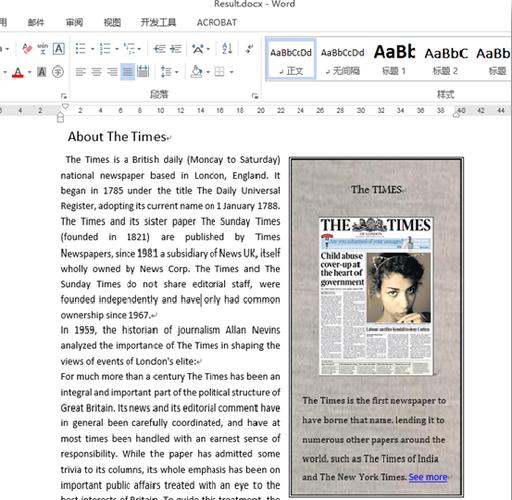Toggle Show/Hide paragraph marks
The image size is (512, 500).
click(x=249, y=49)
